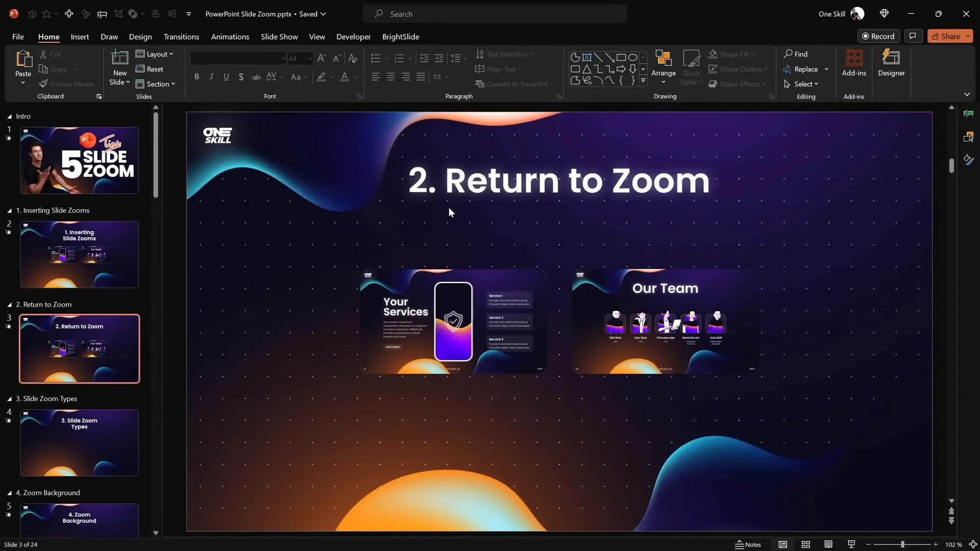Click the Record button
Image resolution: width=980 pixels, height=551 pixels.
(878, 36)
